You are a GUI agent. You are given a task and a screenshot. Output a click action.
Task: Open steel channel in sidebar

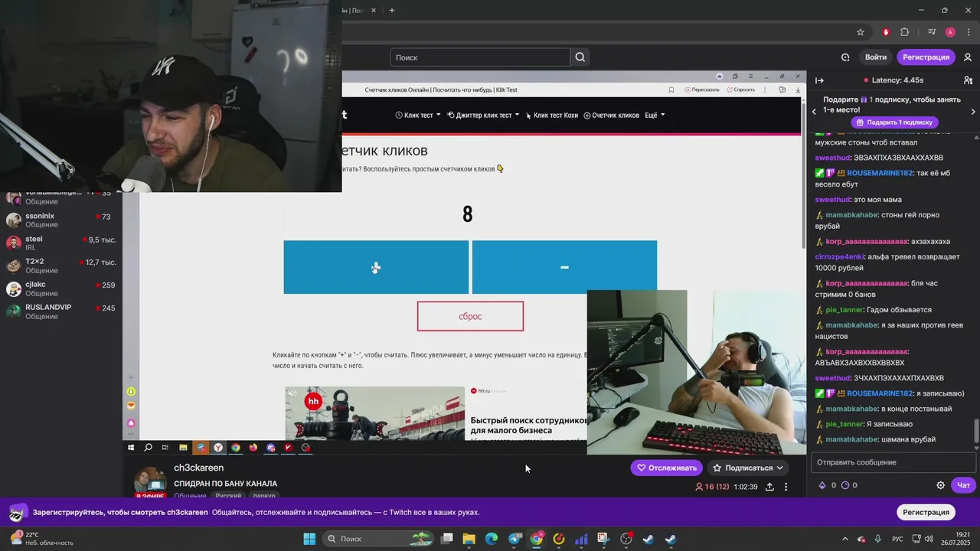pos(61,243)
